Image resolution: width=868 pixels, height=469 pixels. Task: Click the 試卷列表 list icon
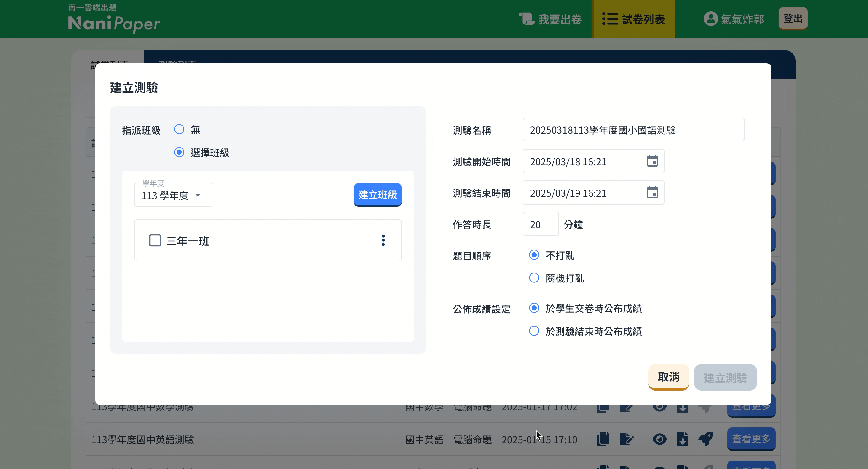(610, 19)
